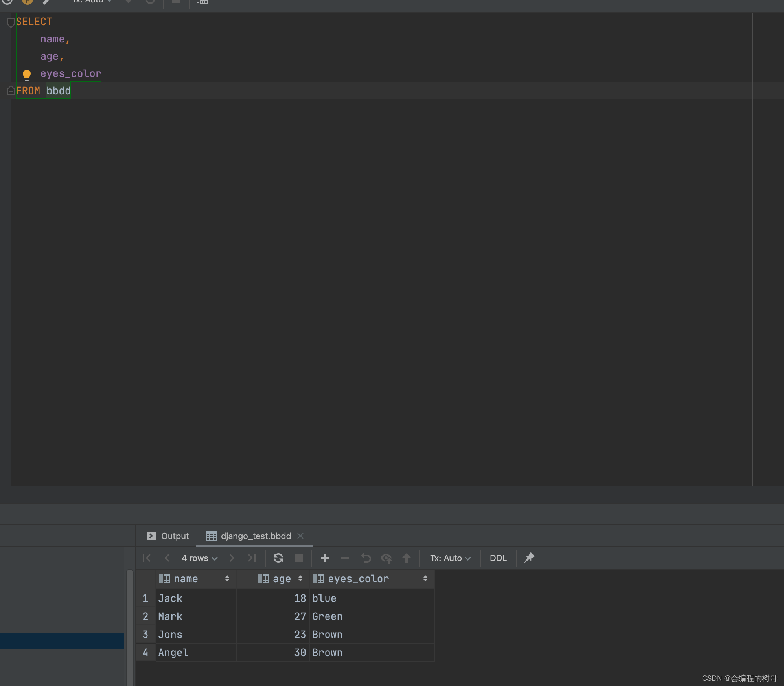Click the bbdd table name in query

59,91
